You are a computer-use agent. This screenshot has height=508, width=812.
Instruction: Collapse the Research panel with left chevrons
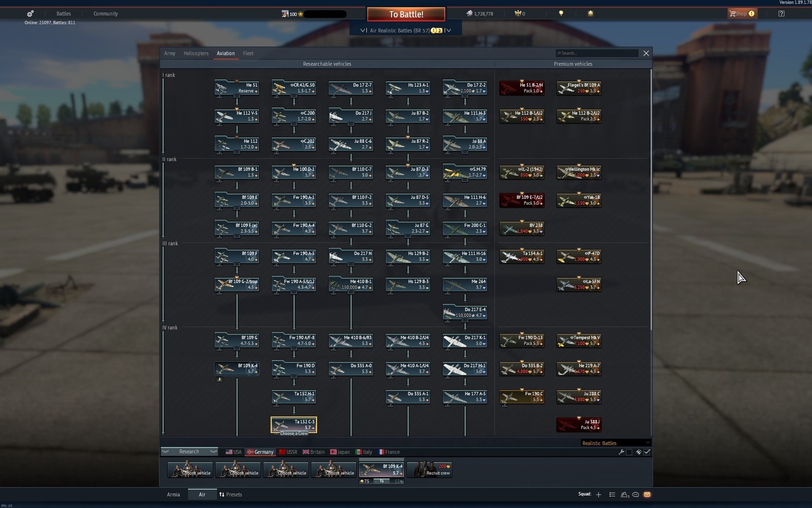(165, 451)
